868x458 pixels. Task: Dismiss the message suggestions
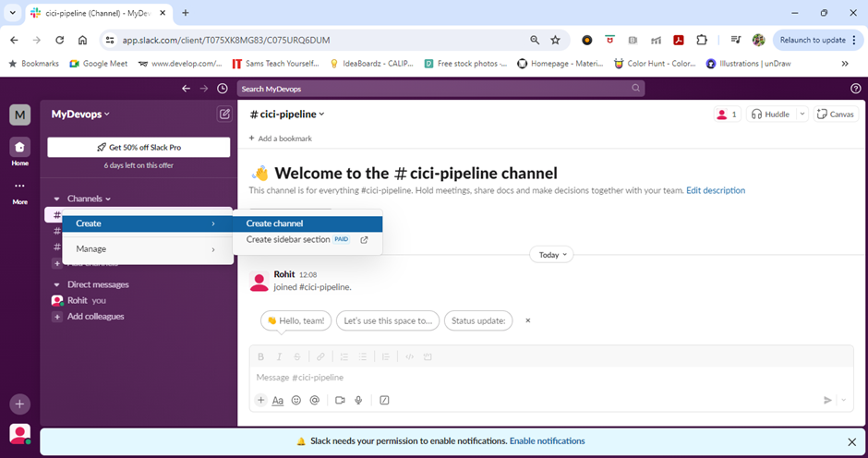[527, 320]
